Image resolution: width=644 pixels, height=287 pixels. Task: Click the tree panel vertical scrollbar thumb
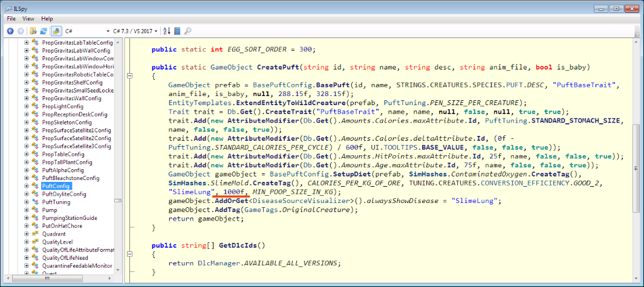coord(118,201)
